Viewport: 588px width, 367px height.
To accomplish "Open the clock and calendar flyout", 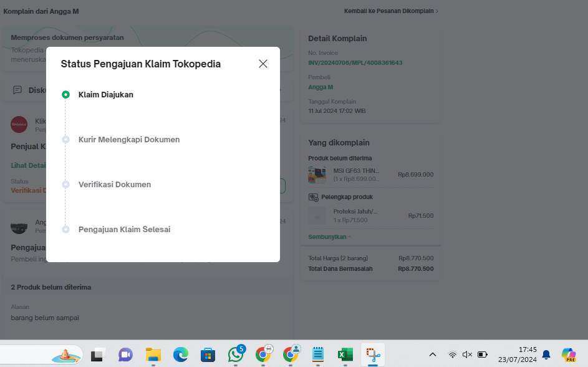I will (x=517, y=355).
